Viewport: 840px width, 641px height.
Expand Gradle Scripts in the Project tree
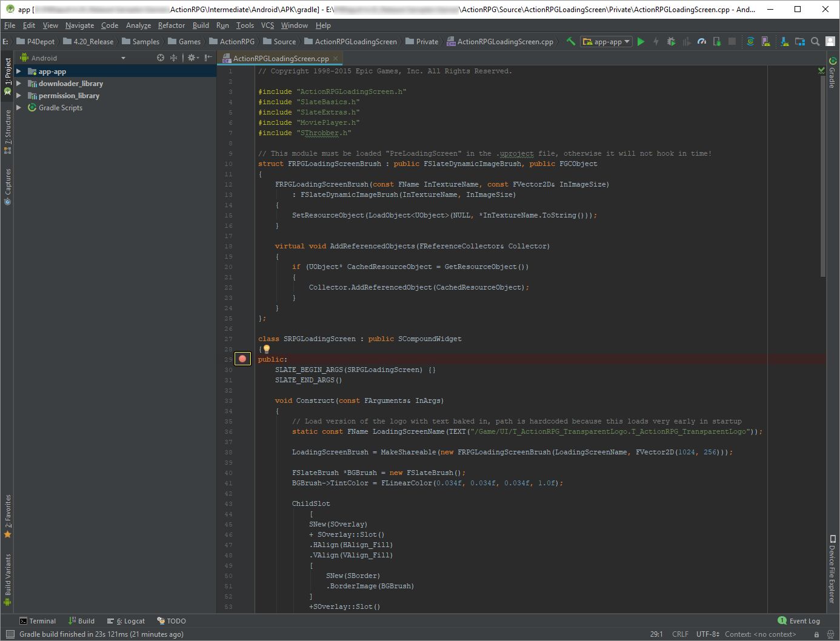pyautogui.click(x=20, y=107)
